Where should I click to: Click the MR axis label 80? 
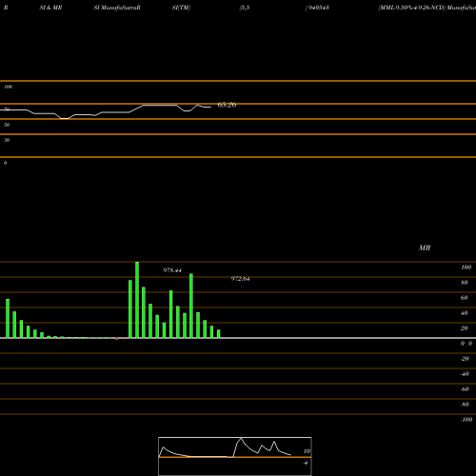click(465, 283)
